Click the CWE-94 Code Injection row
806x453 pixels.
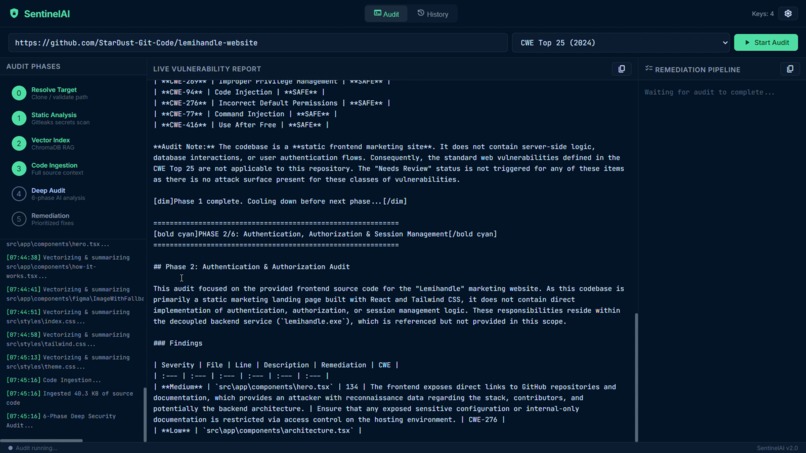click(x=239, y=92)
